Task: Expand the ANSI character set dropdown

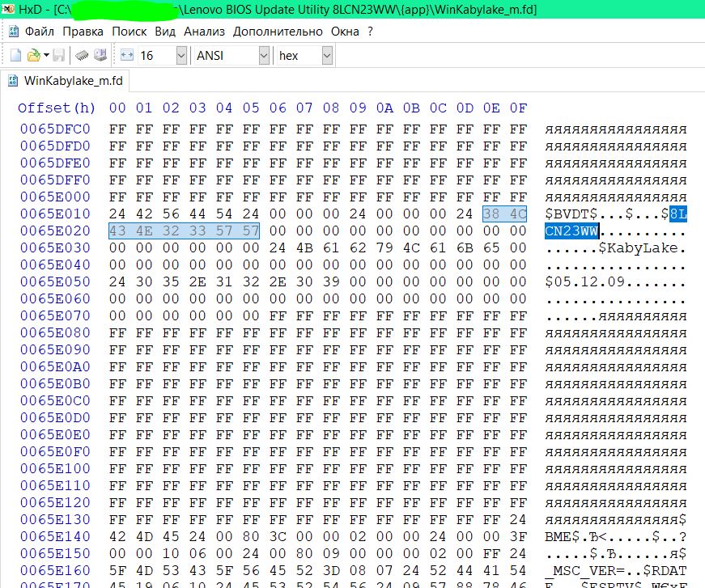Action: 264,56
